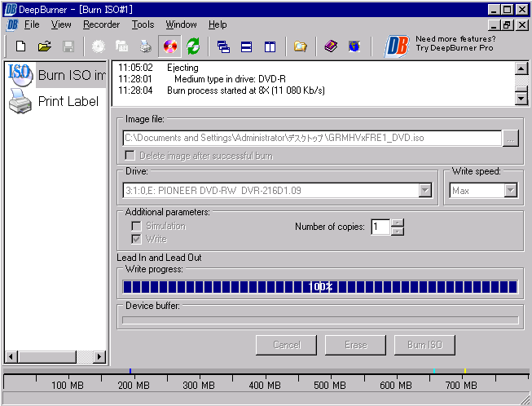Click the Save floppy disk icon
This screenshot has height=406, width=532.
pos(68,46)
